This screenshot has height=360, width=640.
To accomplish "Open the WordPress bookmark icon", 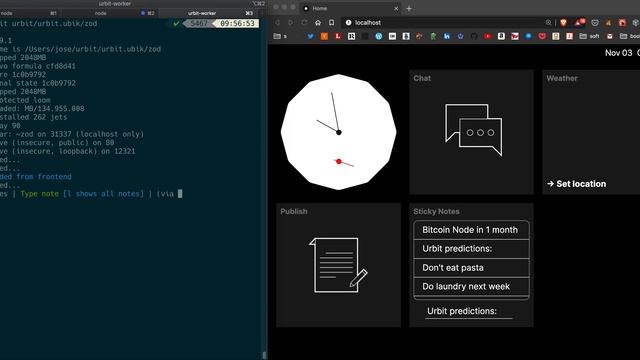I will click(x=379, y=36).
